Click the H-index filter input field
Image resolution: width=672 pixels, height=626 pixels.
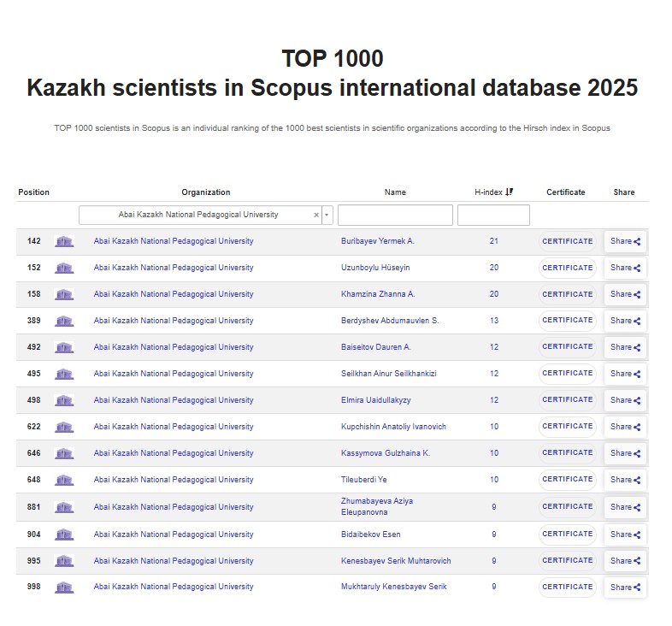point(493,216)
